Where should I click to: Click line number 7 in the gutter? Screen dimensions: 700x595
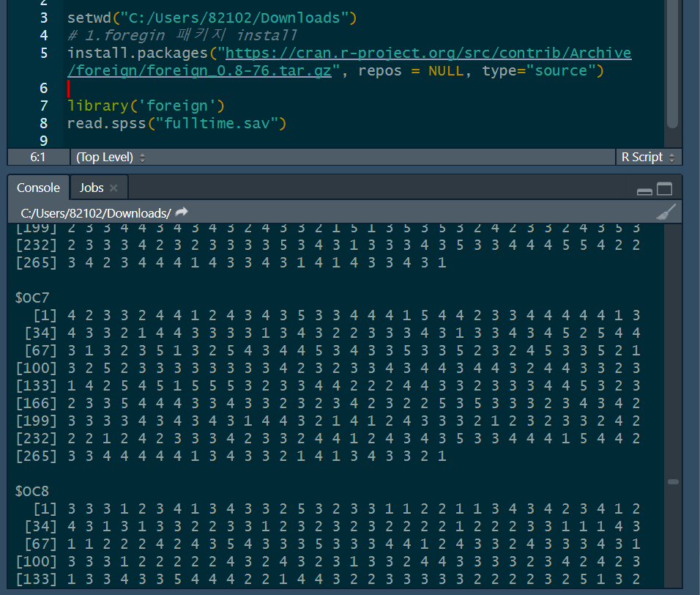(44, 106)
